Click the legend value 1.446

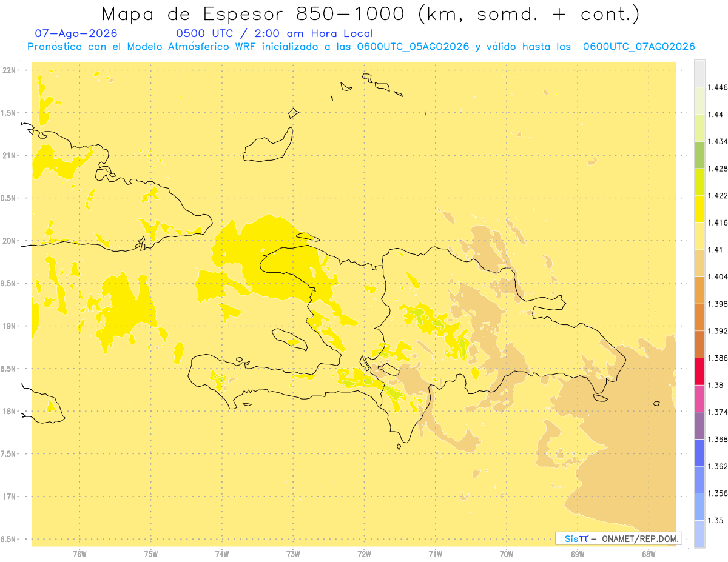click(718, 88)
